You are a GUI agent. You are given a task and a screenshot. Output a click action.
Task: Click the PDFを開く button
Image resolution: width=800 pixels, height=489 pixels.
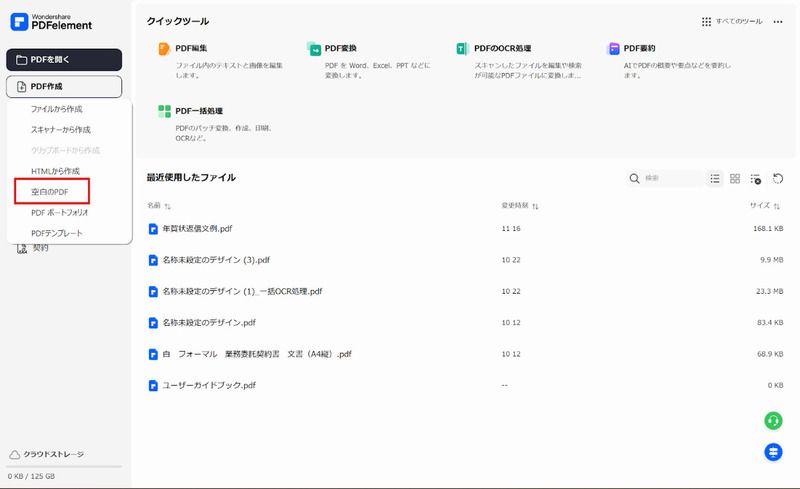click(x=64, y=60)
